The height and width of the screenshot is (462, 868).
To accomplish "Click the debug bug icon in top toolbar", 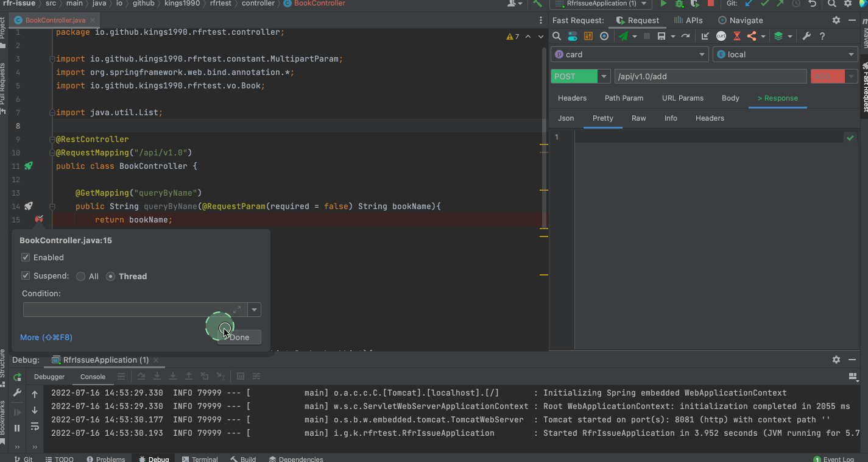I will click(679, 4).
